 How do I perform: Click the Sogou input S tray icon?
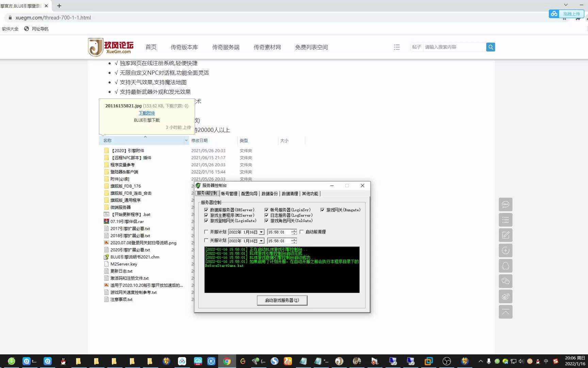tap(556, 361)
